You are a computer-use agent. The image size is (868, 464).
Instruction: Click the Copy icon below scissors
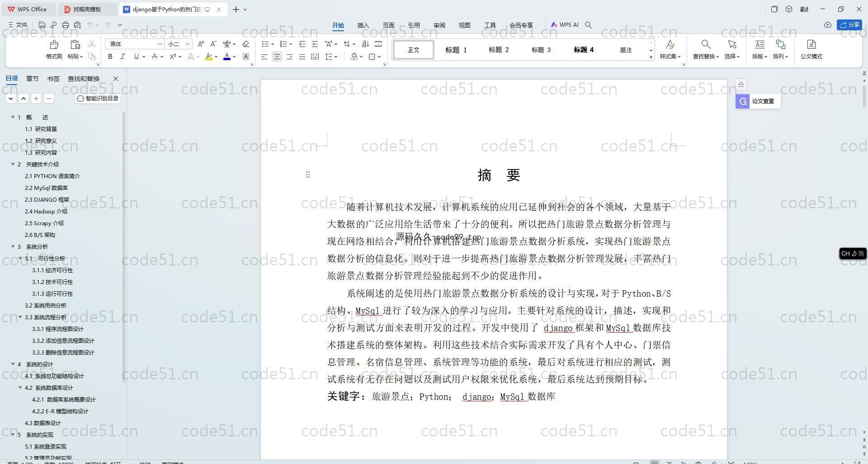[92, 57]
